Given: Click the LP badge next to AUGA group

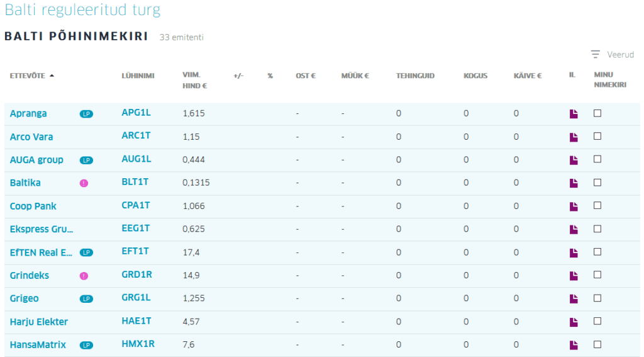Looking at the screenshot, I should click(x=86, y=161).
